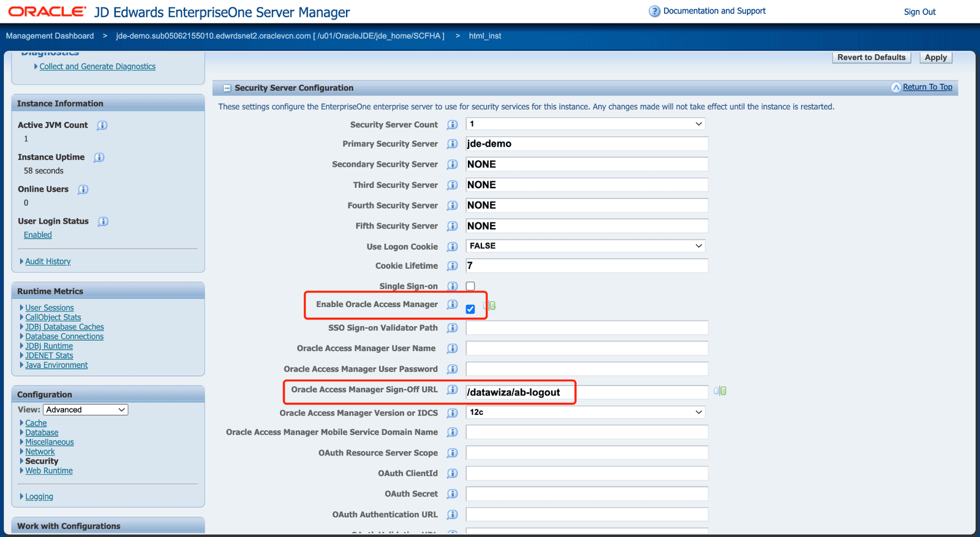The width and height of the screenshot is (980, 537).
Task: Show info for OAuth Secret
Action: [x=452, y=494]
